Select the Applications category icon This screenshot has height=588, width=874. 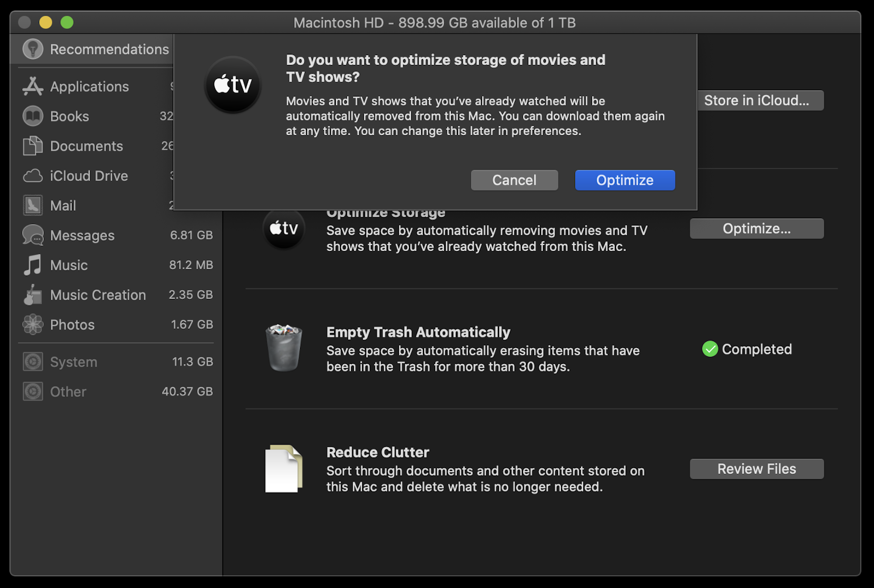click(x=33, y=86)
